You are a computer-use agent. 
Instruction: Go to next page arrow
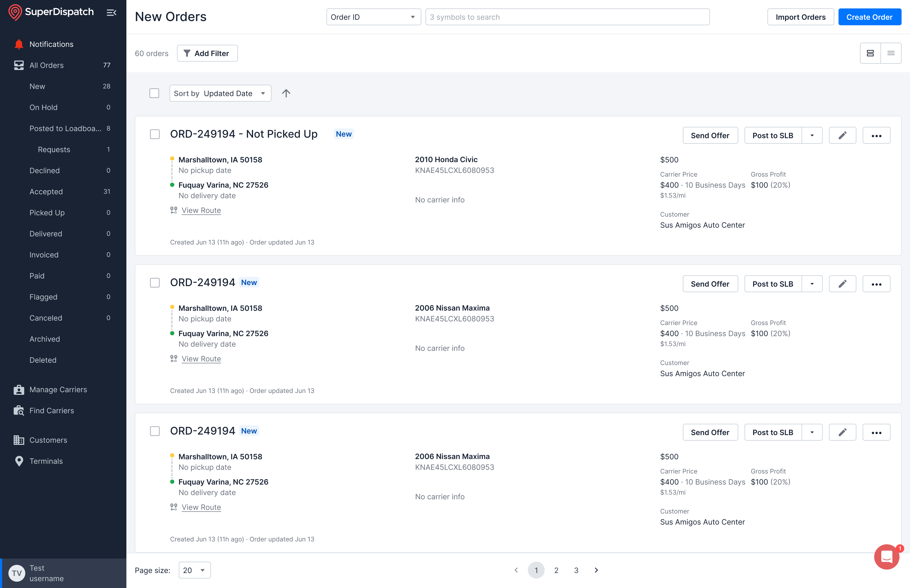click(596, 570)
